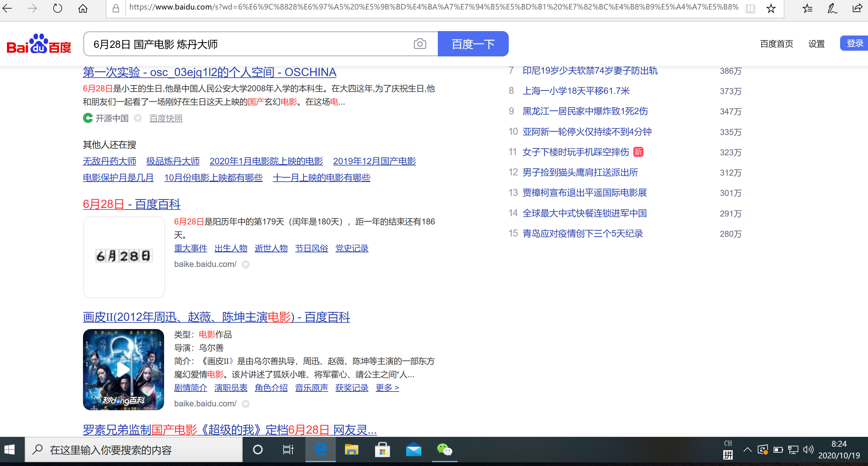Expand dropdown arrow next to 开源中国
The image size is (868, 466).
(x=138, y=118)
